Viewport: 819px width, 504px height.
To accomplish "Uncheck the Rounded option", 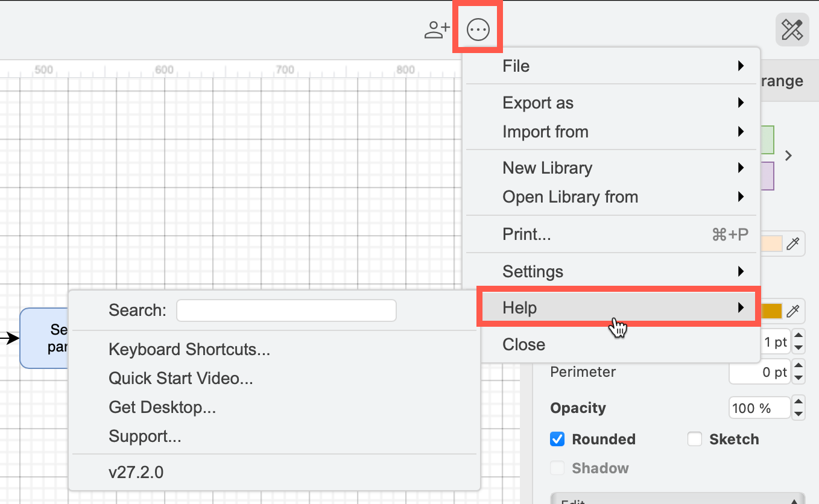I will [x=556, y=439].
